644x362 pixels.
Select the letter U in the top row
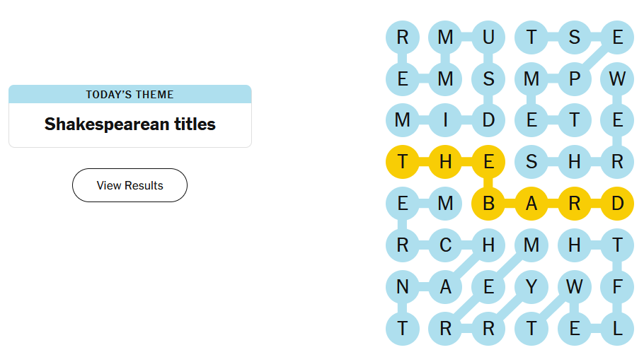pyautogui.click(x=488, y=37)
